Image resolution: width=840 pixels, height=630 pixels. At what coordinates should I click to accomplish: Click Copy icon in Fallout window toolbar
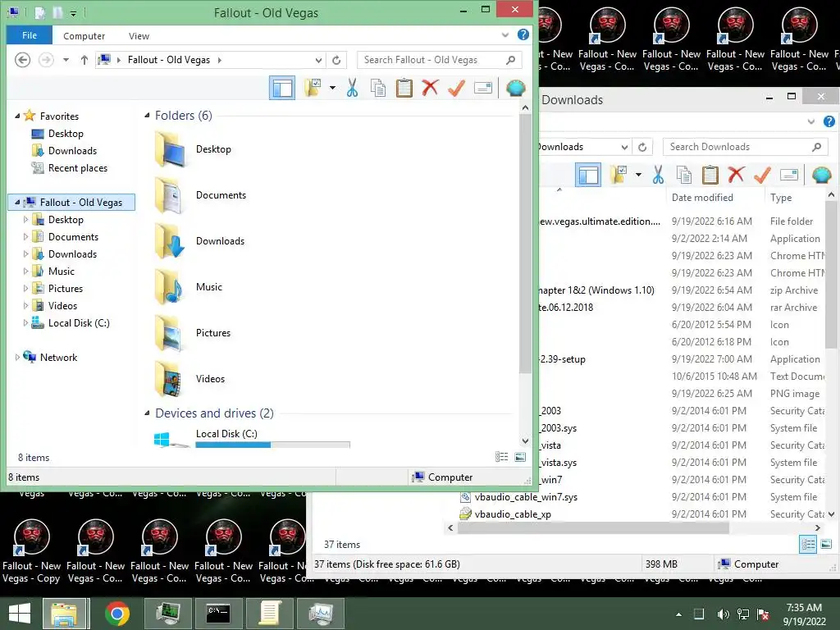(378, 88)
